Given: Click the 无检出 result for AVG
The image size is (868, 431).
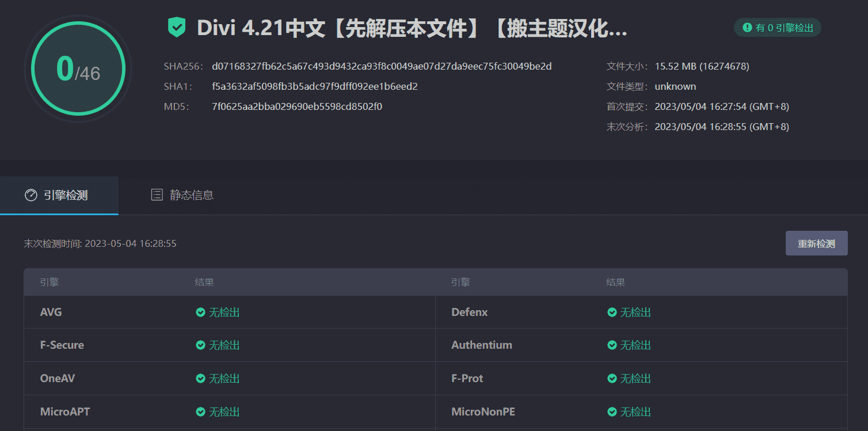Looking at the screenshot, I should click(x=224, y=312).
